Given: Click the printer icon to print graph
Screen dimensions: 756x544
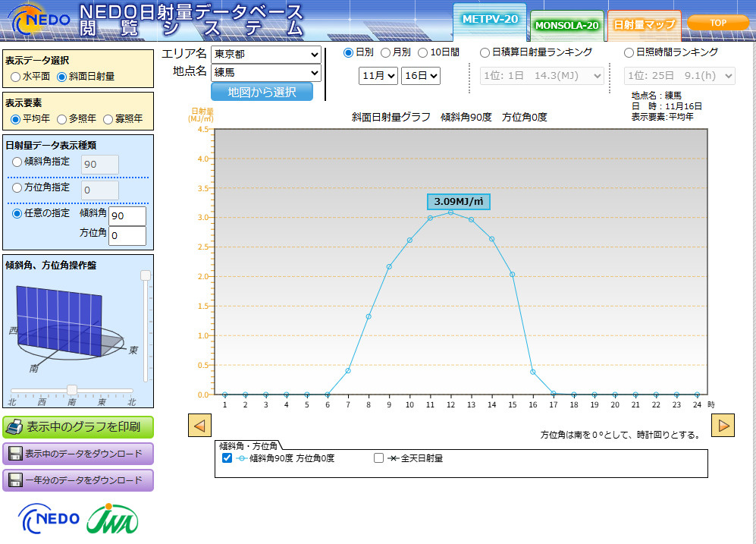Looking at the screenshot, I should (x=15, y=427).
